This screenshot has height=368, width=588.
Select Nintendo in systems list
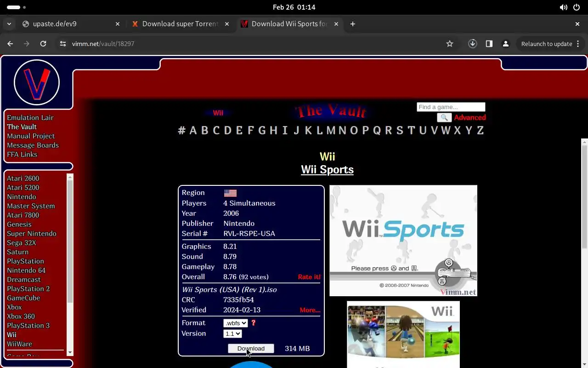(x=22, y=197)
